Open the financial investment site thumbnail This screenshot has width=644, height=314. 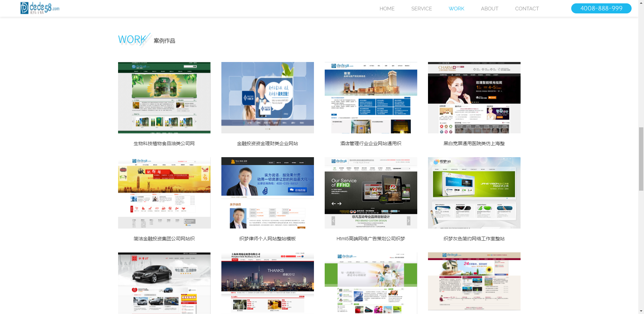[267, 98]
